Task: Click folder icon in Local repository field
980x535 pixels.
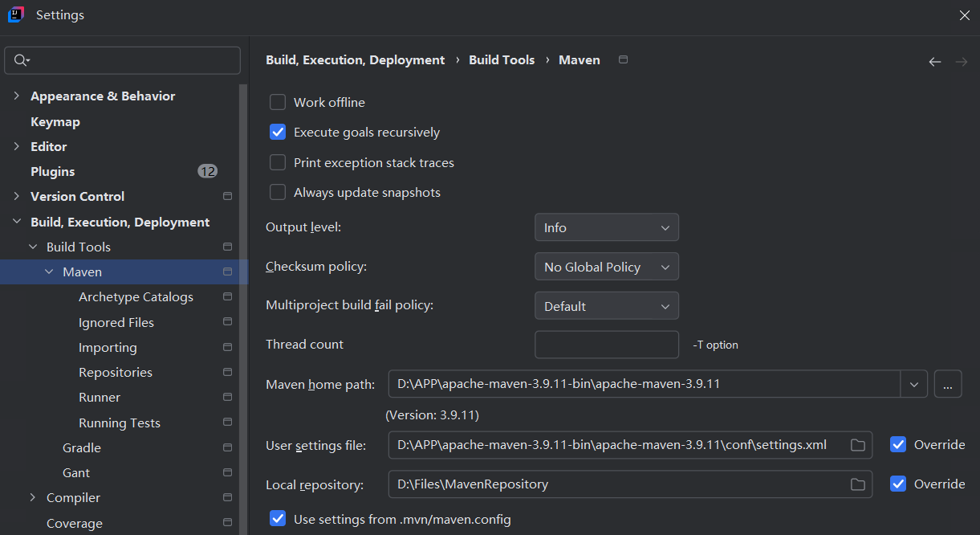Action: pyautogui.click(x=858, y=484)
